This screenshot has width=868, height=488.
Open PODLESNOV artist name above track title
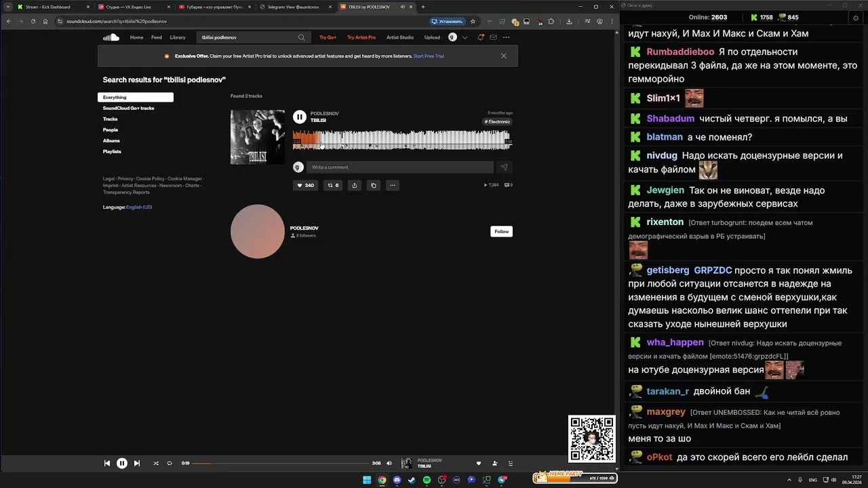tap(325, 113)
